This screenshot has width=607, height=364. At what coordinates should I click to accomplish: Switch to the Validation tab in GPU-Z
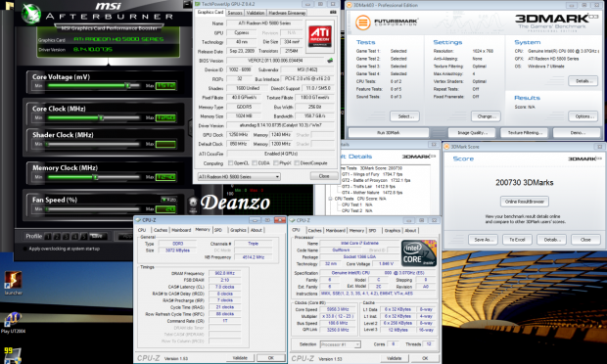256,13
